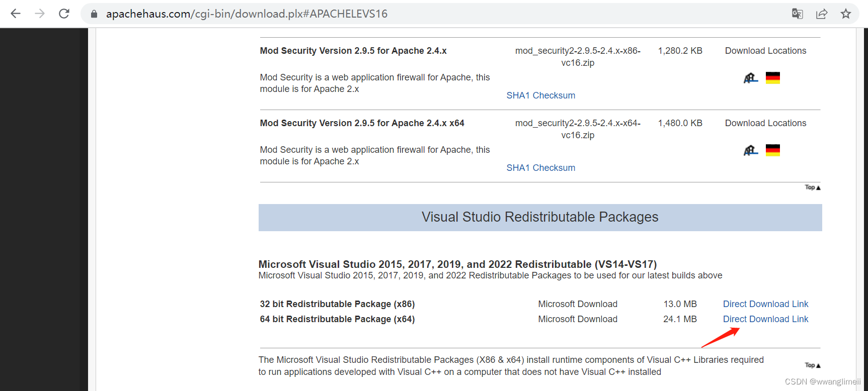Select the 1,480.0 KB file size
Image resolution: width=868 pixels, height=391 pixels.
tap(680, 123)
